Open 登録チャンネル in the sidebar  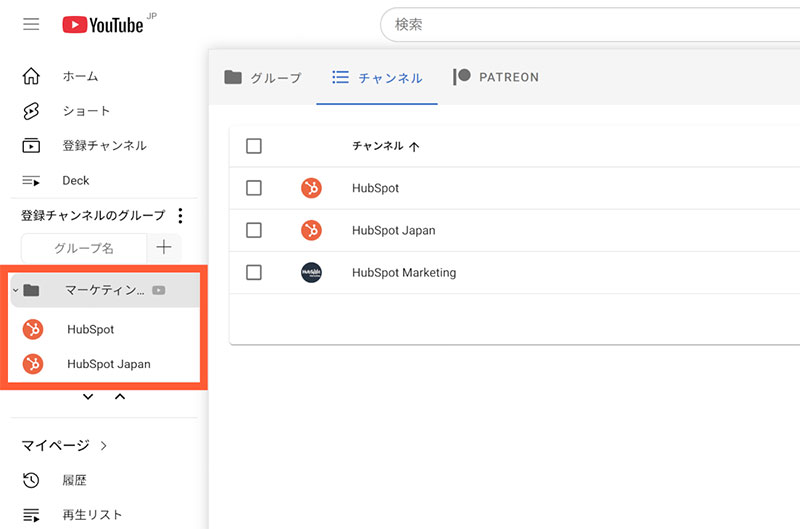(x=104, y=146)
